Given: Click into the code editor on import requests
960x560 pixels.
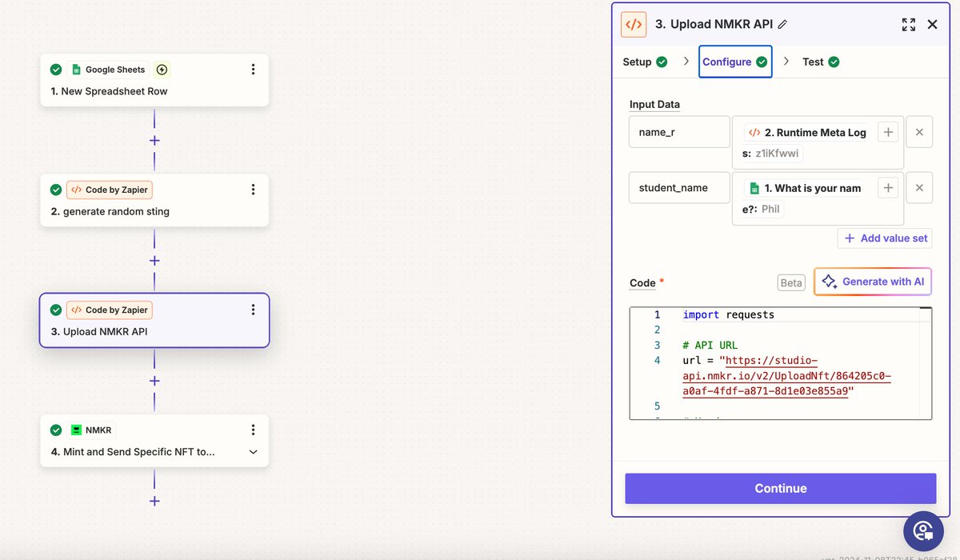Looking at the screenshot, I should 728,314.
